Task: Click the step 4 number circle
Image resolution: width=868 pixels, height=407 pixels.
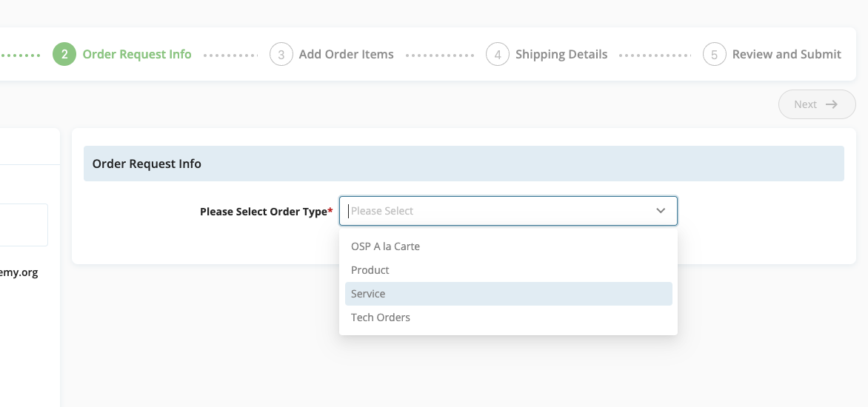Action: tap(498, 54)
